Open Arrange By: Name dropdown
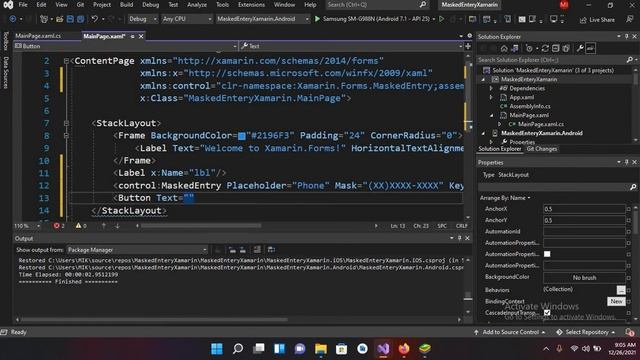The image size is (640, 360). coord(505,198)
